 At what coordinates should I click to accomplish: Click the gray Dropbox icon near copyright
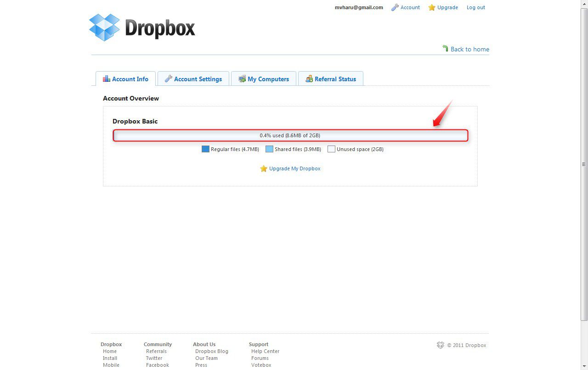(x=441, y=345)
